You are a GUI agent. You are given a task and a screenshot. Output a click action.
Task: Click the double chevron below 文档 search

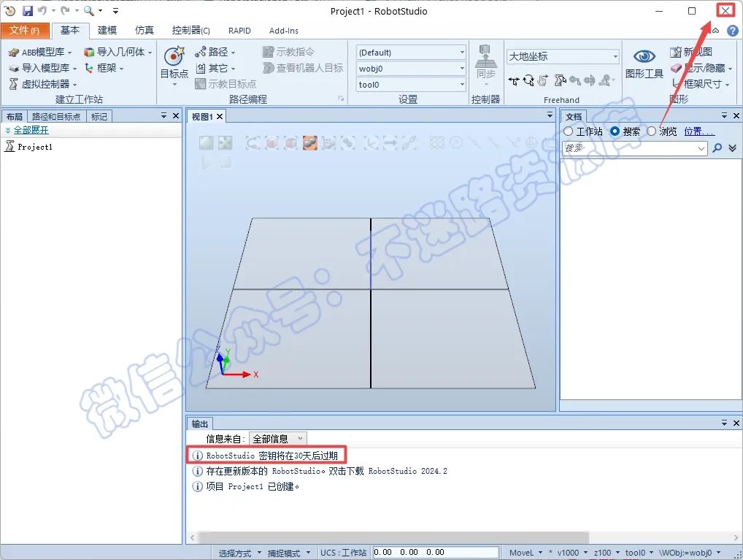click(x=733, y=148)
